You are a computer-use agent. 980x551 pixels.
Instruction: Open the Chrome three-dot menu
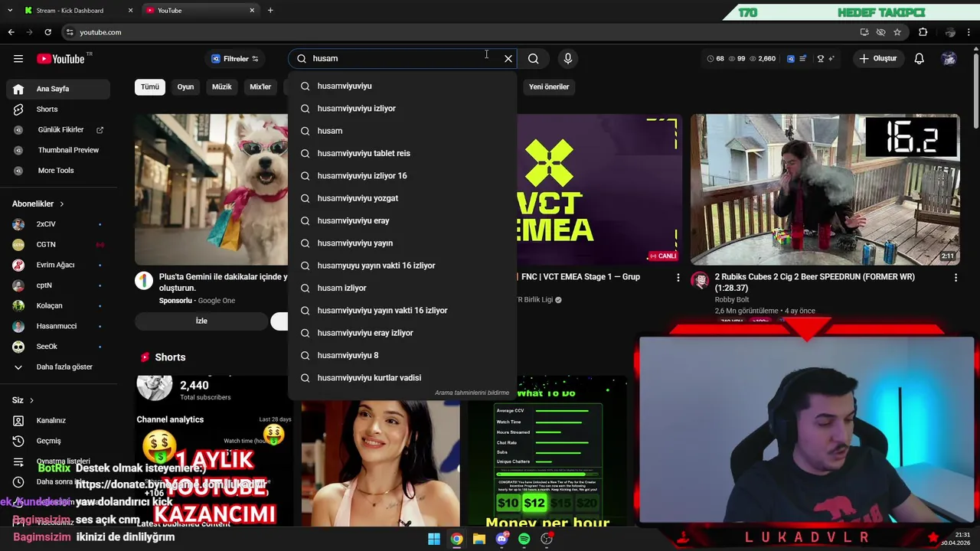pos(969,32)
